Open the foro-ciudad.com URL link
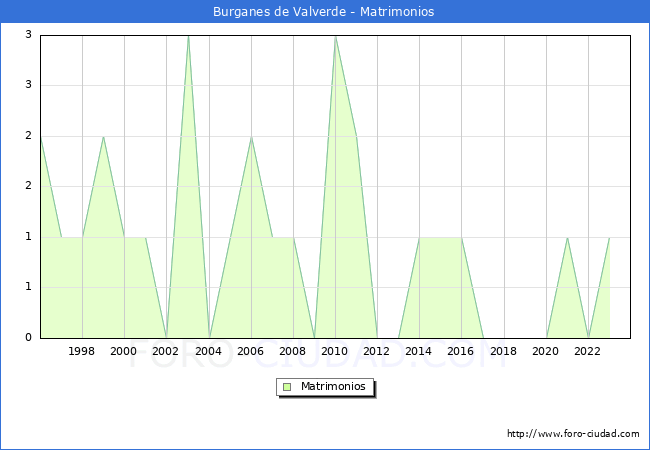The image size is (650, 450). click(x=573, y=434)
